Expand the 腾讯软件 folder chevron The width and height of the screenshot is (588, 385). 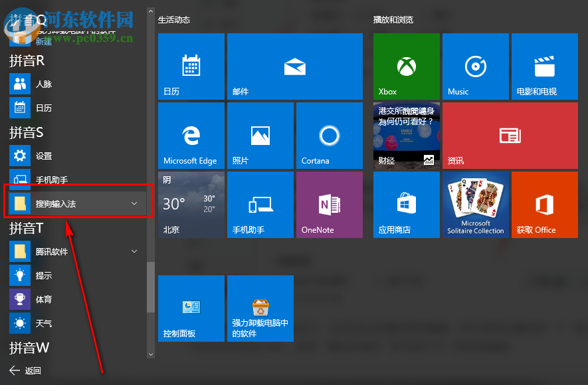134,251
